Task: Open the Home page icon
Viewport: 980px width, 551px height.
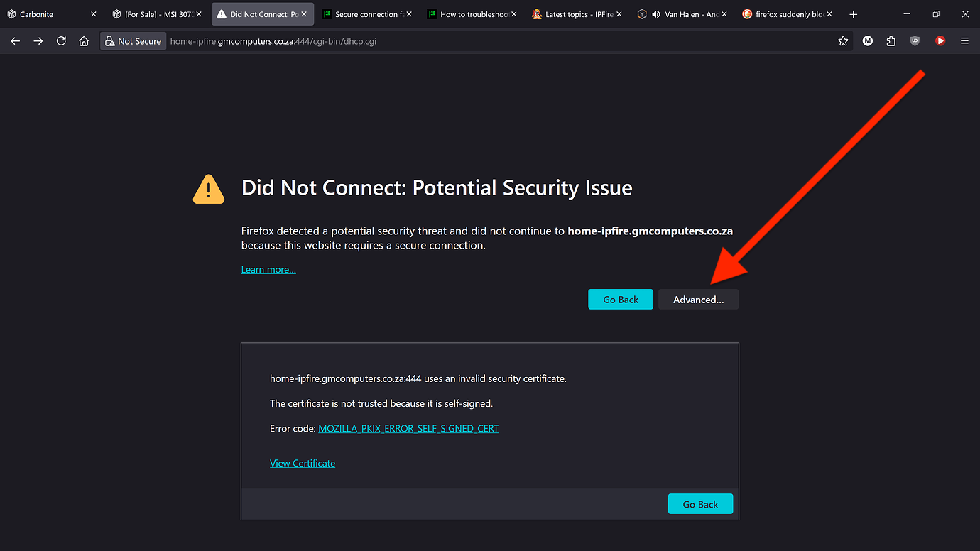Action: pyautogui.click(x=84, y=41)
